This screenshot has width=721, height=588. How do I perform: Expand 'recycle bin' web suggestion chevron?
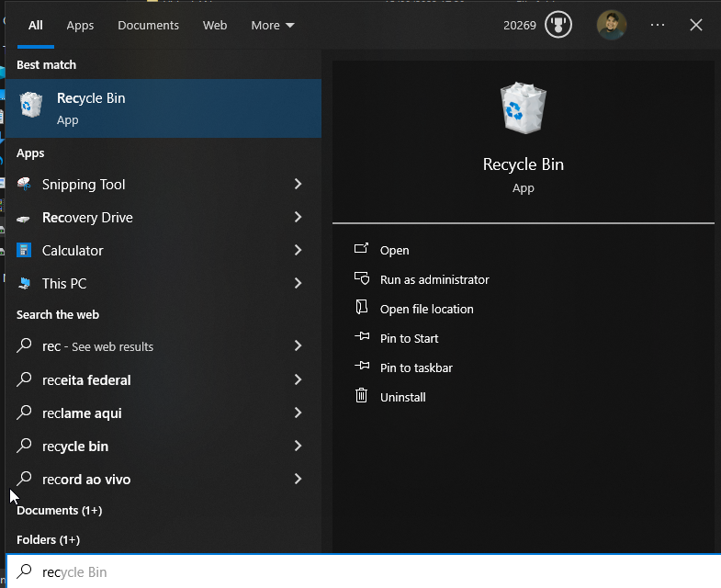[x=298, y=446]
